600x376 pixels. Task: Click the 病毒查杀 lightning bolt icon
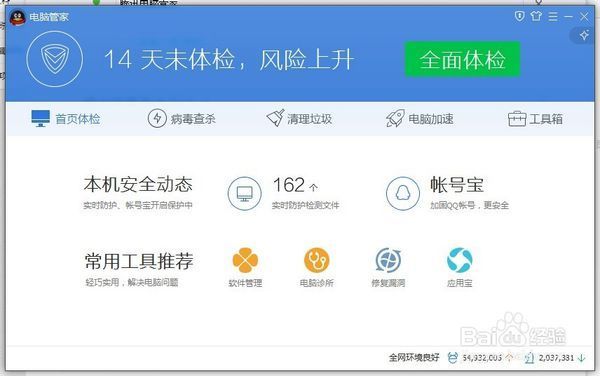tap(157, 118)
